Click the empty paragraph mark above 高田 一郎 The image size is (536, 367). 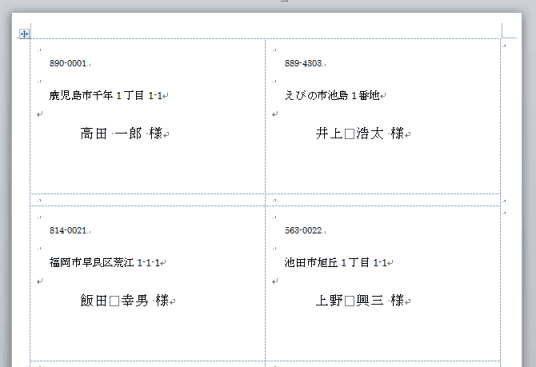point(40,114)
